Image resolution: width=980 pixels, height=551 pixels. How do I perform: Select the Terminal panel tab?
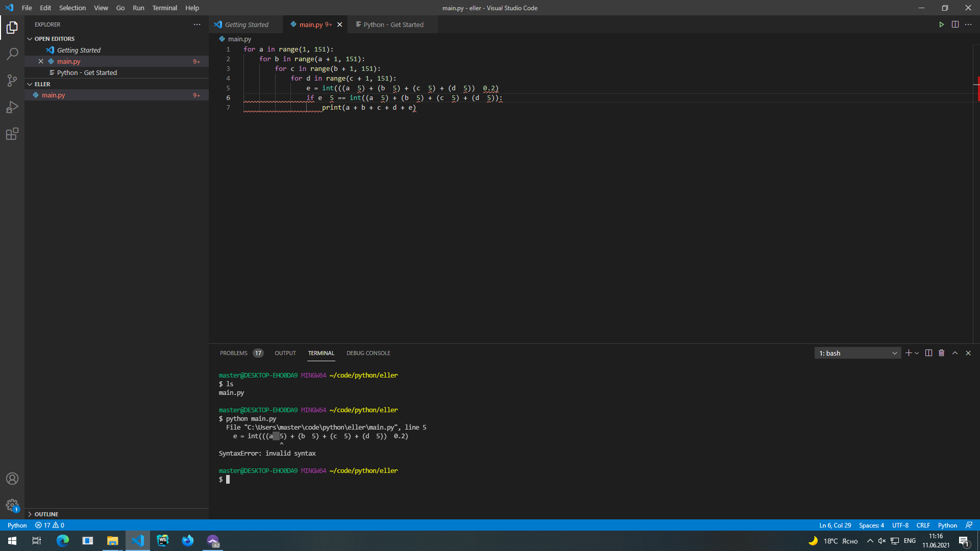pyautogui.click(x=321, y=353)
